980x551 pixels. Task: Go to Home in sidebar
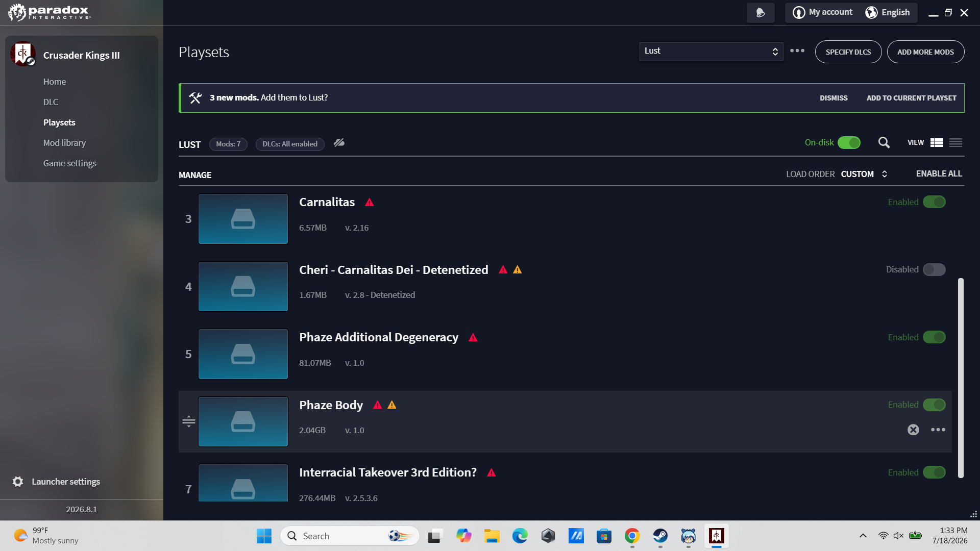point(55,82)
